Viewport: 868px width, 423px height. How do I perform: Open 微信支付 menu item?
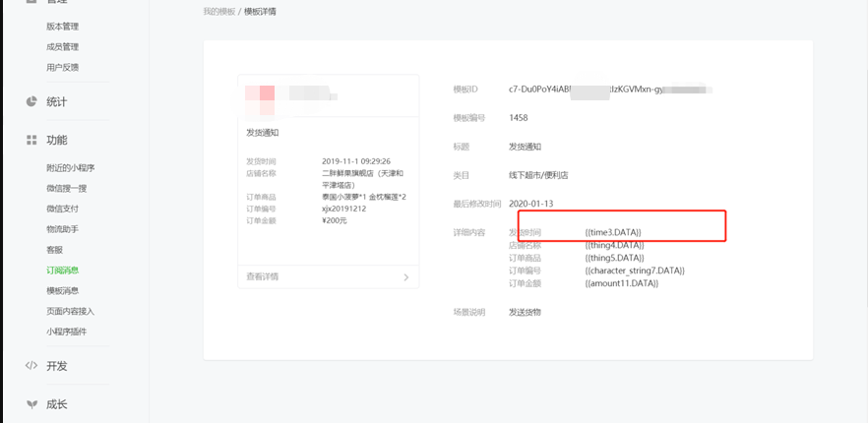click(x=63, y=209)
